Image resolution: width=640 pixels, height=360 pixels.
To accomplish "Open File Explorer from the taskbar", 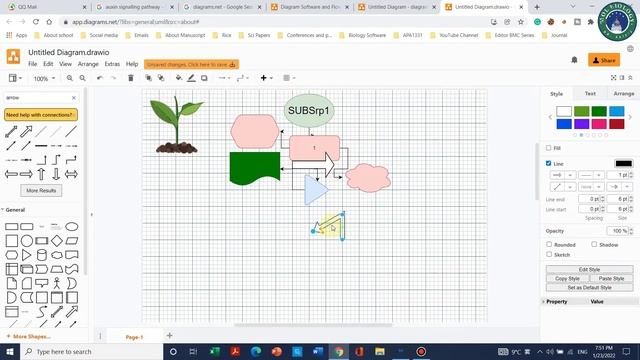I will pos(380,351).
